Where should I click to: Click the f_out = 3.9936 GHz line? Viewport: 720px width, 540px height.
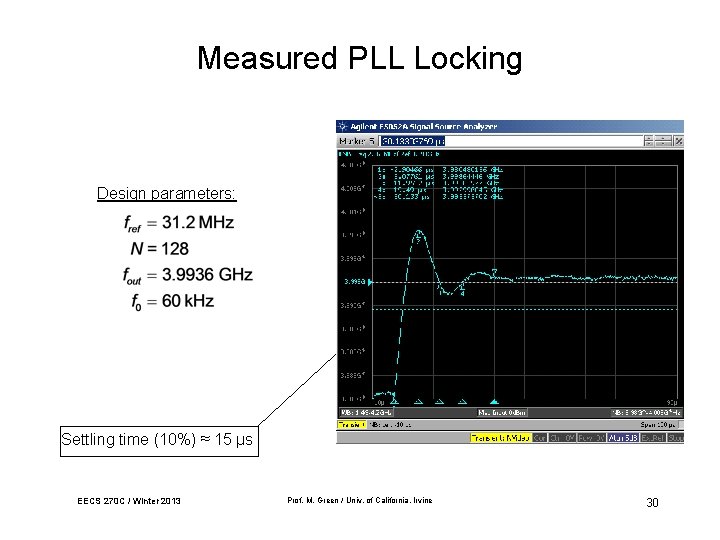coord(188,275)
